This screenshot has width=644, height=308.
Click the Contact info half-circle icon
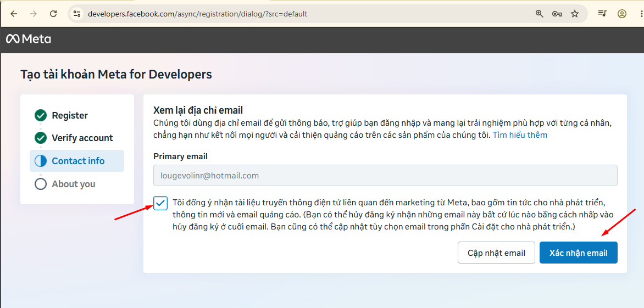coord(41,161)
